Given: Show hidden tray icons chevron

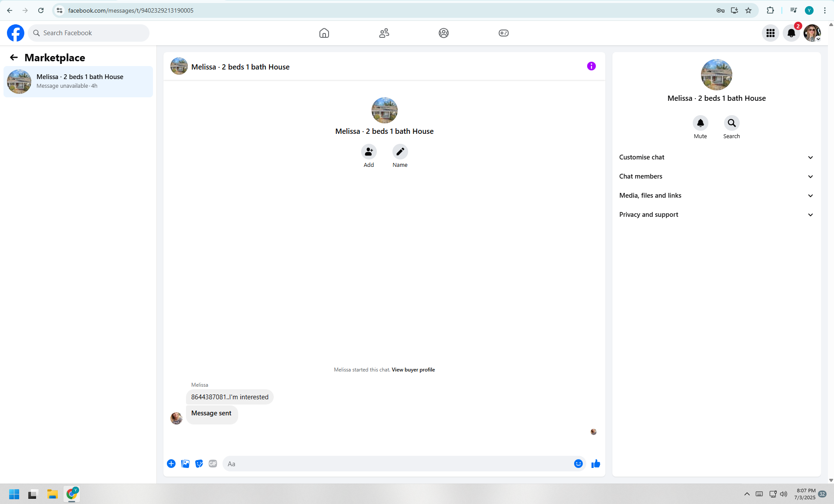Looking at the screenshot, I should tap(747, 494).
